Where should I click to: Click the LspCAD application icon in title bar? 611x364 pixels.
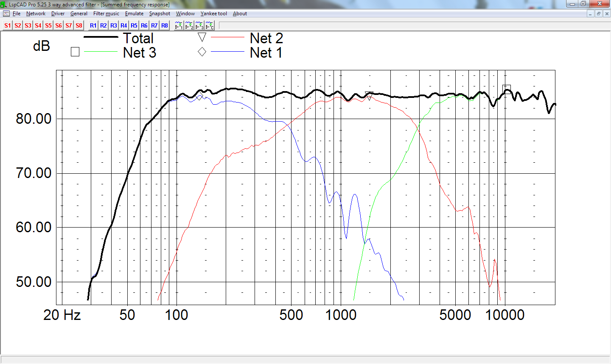4,4
